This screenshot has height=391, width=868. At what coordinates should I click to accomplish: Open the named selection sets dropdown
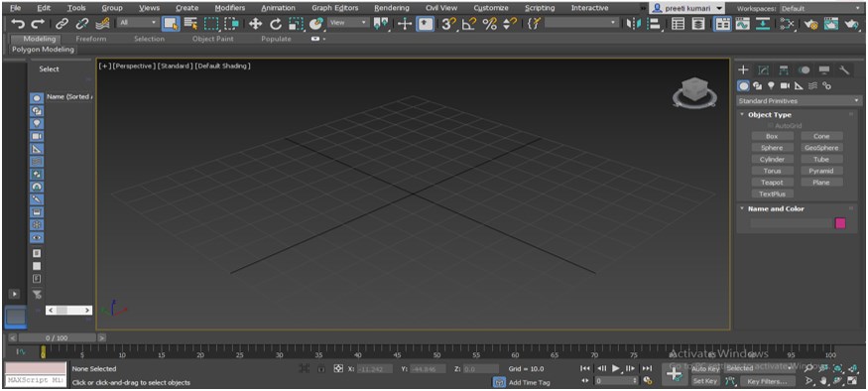click(x=580, y=23)
